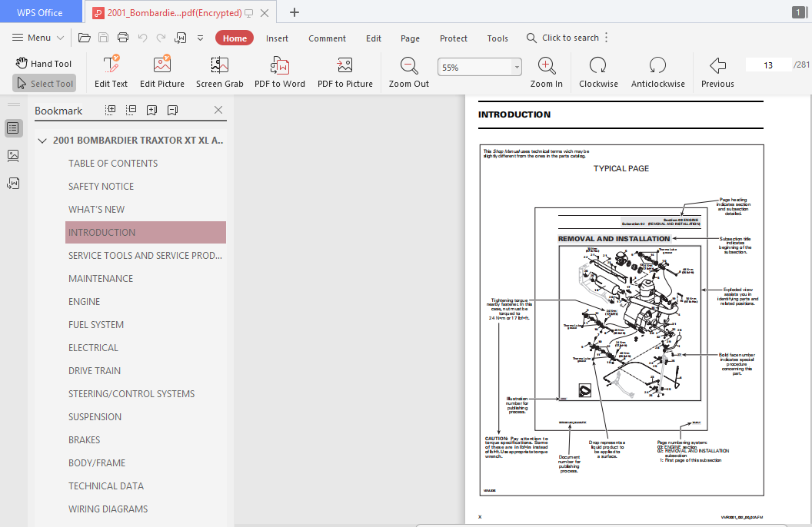Viewport: 812px width, 527px height.
Task: Click the export icon next to Redo
Action: (180, 37)
